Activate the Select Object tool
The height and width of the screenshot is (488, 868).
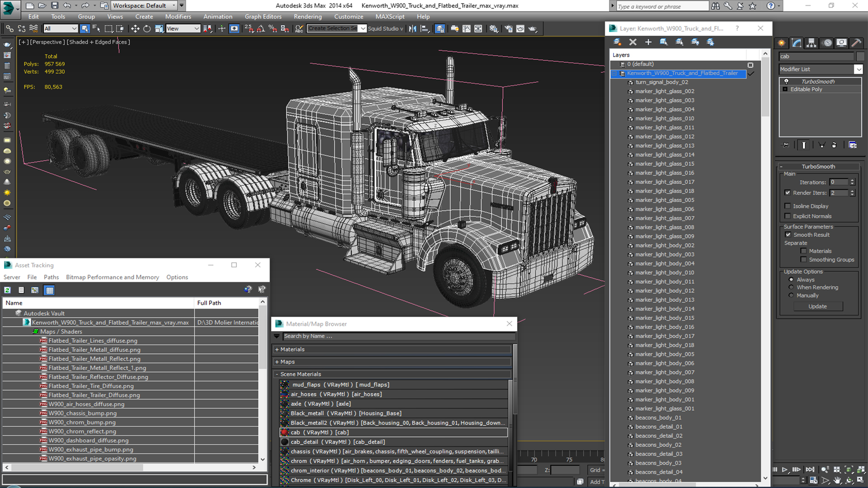pyautogui.click(x=85, y=28)
